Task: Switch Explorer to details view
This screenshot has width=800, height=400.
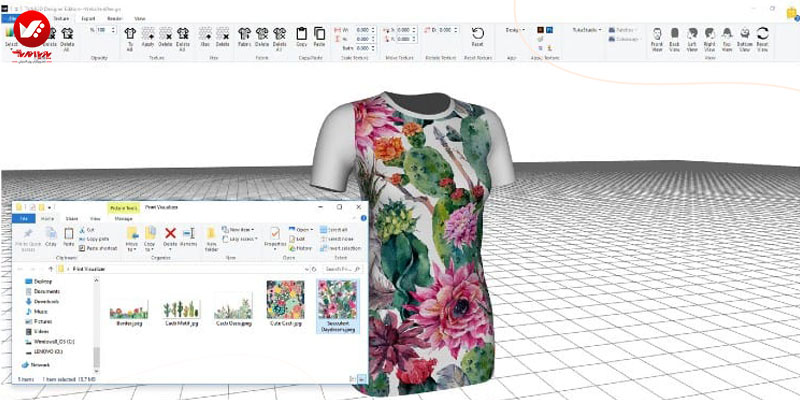Action: (353, 379)
